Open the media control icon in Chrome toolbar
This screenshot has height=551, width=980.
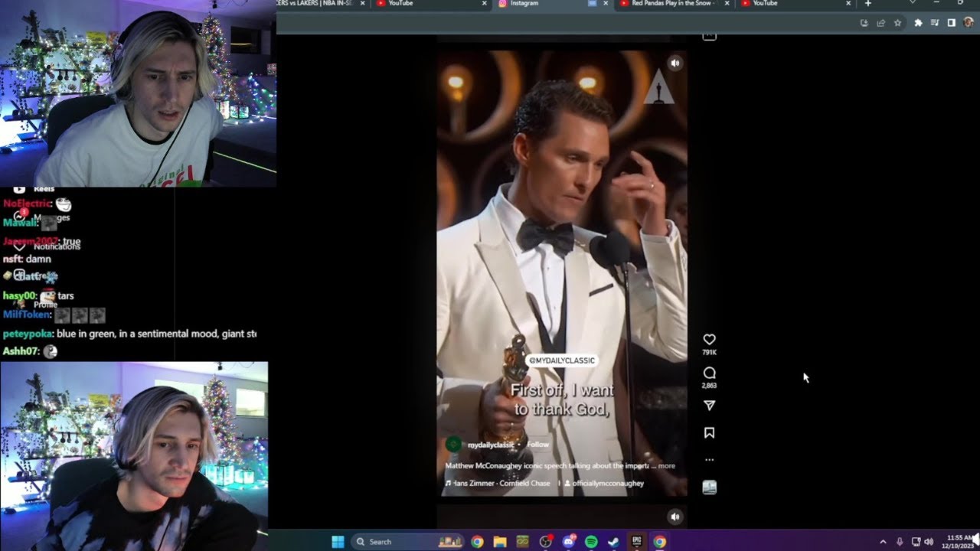tap(935, 23)
